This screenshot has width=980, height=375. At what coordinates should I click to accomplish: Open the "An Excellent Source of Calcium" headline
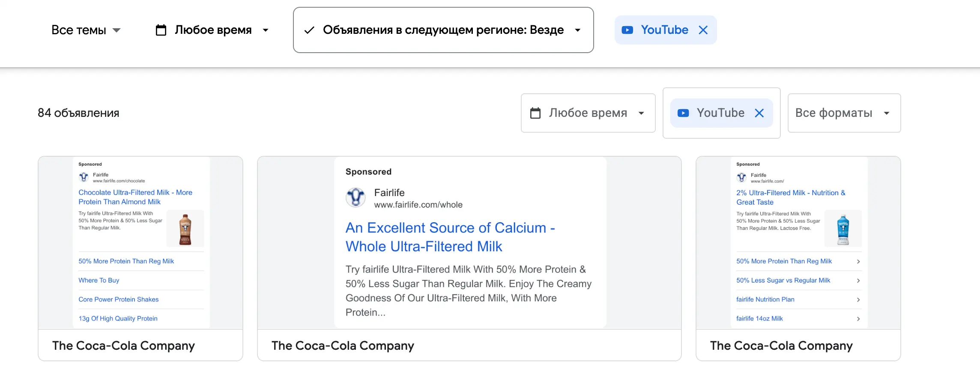point(450,237)
